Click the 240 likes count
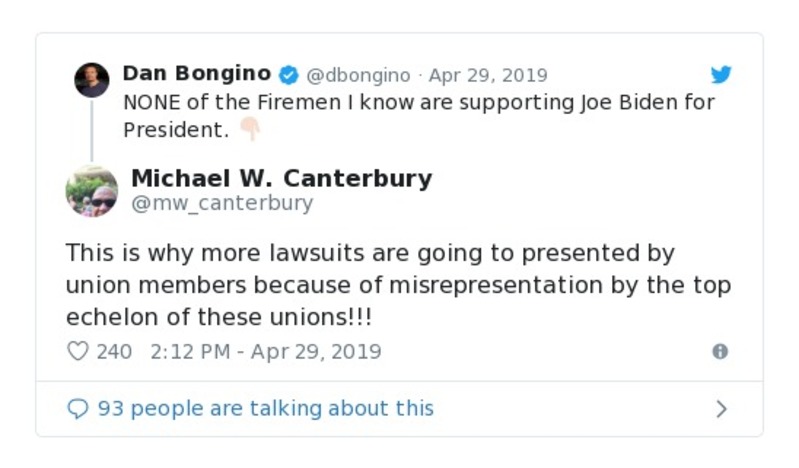The image size is (799, 468). click(114, 351)
